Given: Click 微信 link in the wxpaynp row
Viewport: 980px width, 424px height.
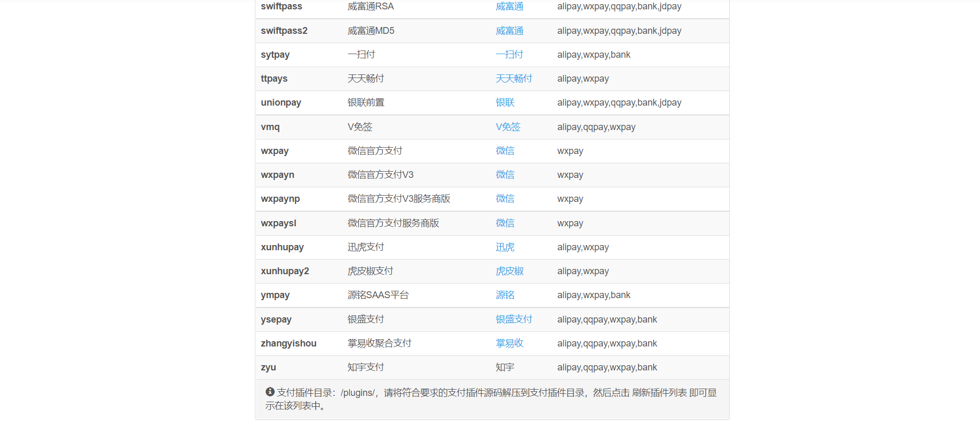Looking at the screenshot, I should click(505, 199).
